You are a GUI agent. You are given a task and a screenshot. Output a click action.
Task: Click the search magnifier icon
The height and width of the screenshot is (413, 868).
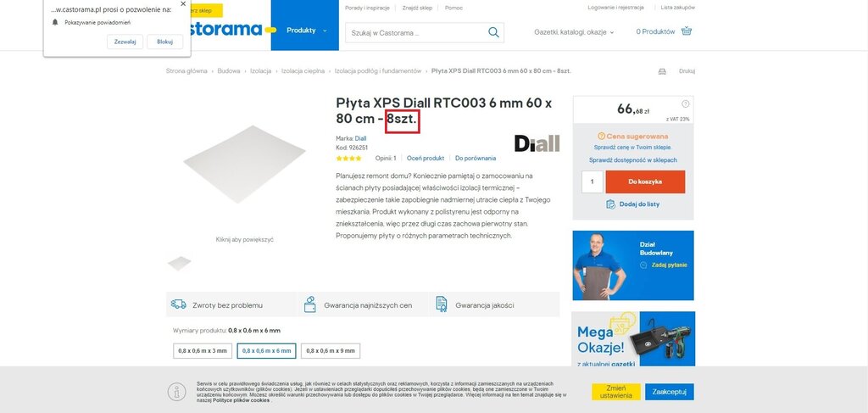[493, 33]
